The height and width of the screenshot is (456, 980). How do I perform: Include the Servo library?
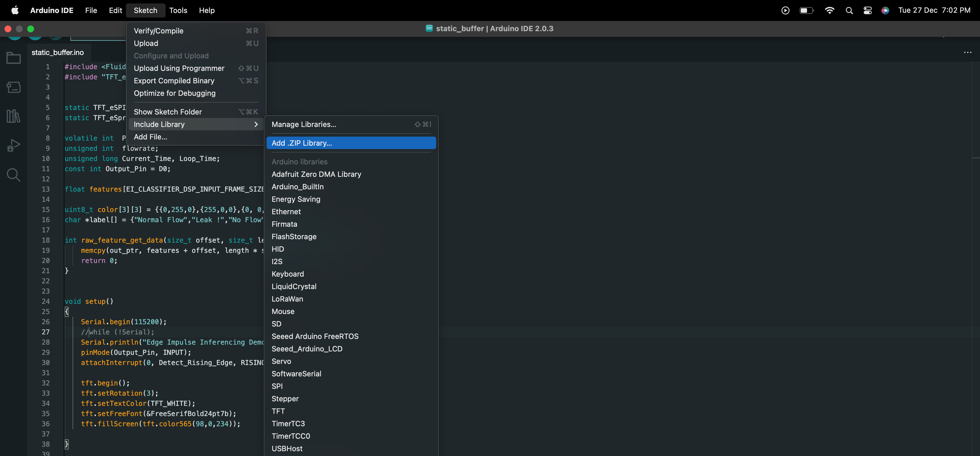[351, 361]
